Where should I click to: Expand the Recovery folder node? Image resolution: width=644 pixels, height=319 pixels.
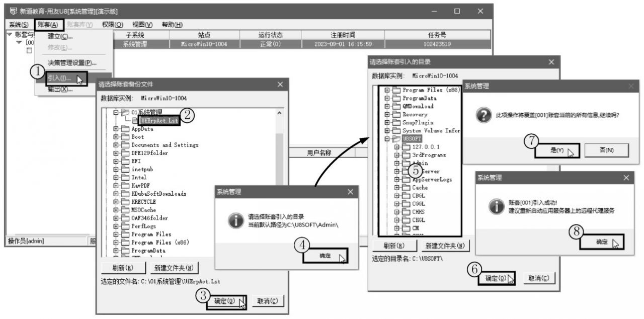click(386, 114)
